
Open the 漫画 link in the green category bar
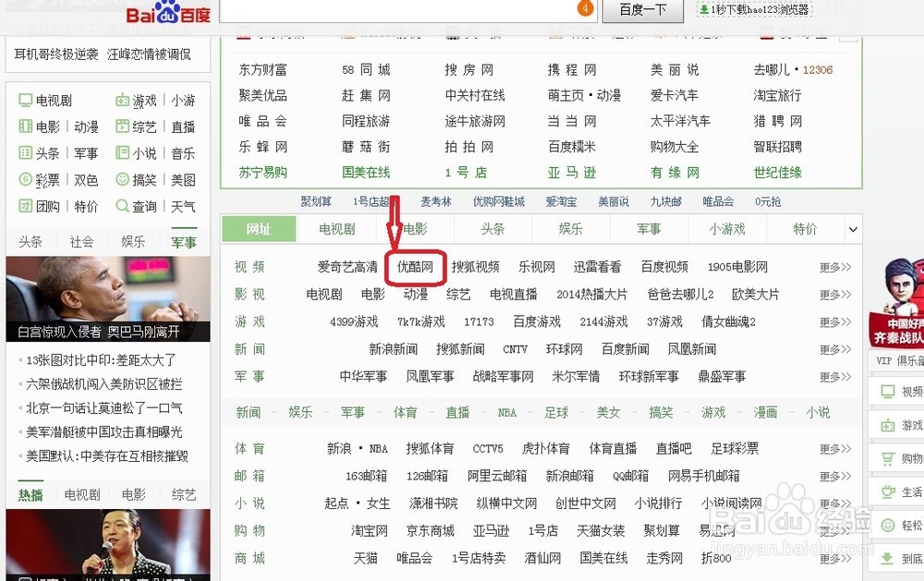coord(765,413)
